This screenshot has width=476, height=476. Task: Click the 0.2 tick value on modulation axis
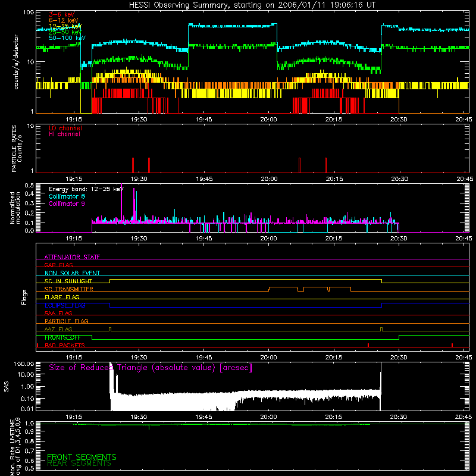pyautogui.click(x=29, y=213)
